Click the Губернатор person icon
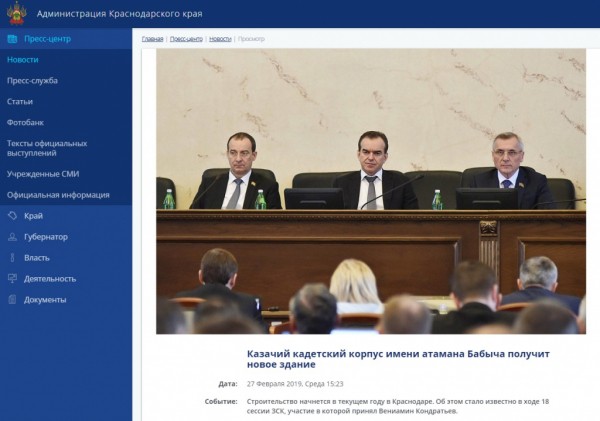The height and width of the screenshot is (421, 600). [12, 237]
